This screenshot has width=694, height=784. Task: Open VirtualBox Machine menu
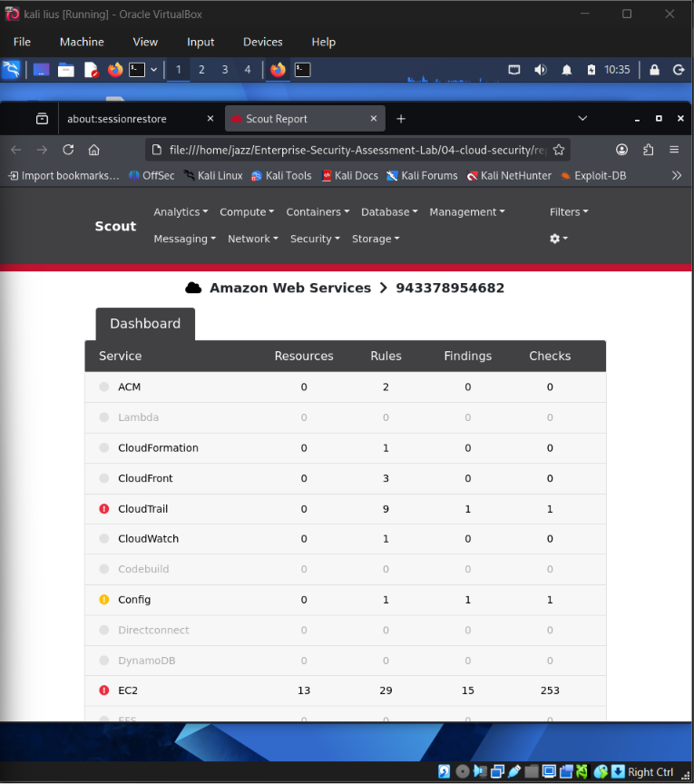click(x=82, y=42)
